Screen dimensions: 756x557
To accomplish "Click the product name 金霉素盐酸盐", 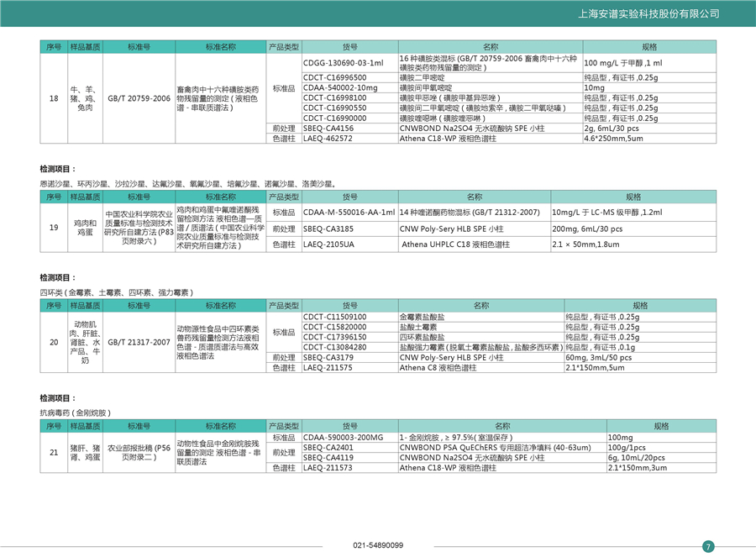I will [x=422, y=317].
